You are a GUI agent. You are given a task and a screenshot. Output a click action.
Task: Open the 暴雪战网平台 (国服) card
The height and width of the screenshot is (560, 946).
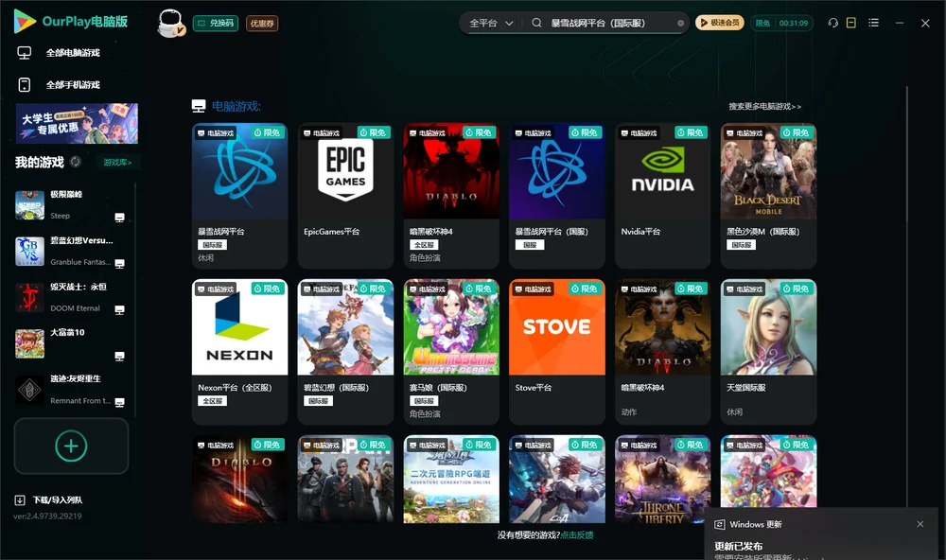(x=557, y=196)
